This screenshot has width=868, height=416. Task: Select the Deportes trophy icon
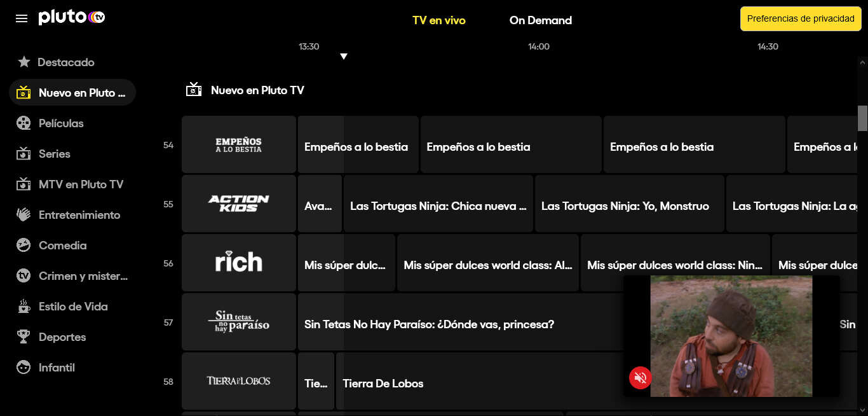pos(24,336)
